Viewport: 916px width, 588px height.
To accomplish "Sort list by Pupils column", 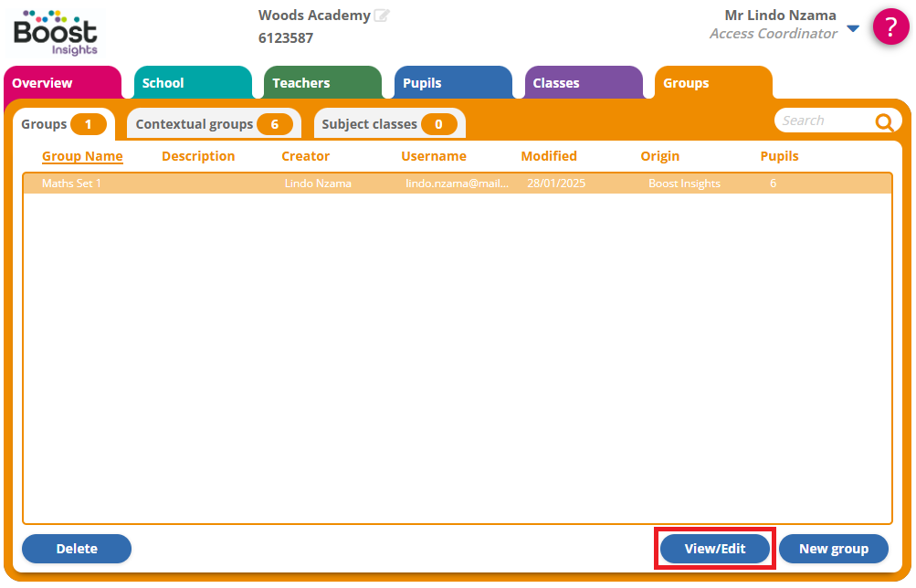I will (779, 156).
